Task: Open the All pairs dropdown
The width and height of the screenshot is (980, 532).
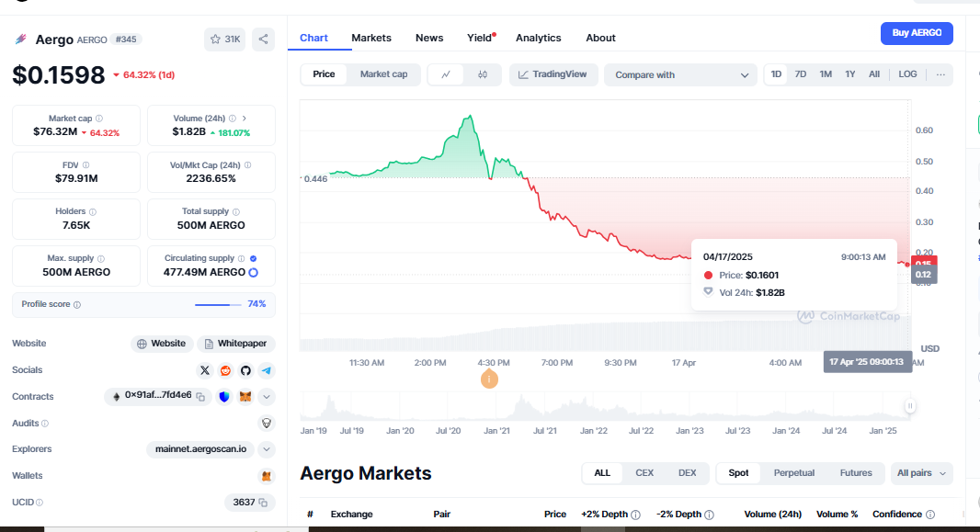Action: 921,473
